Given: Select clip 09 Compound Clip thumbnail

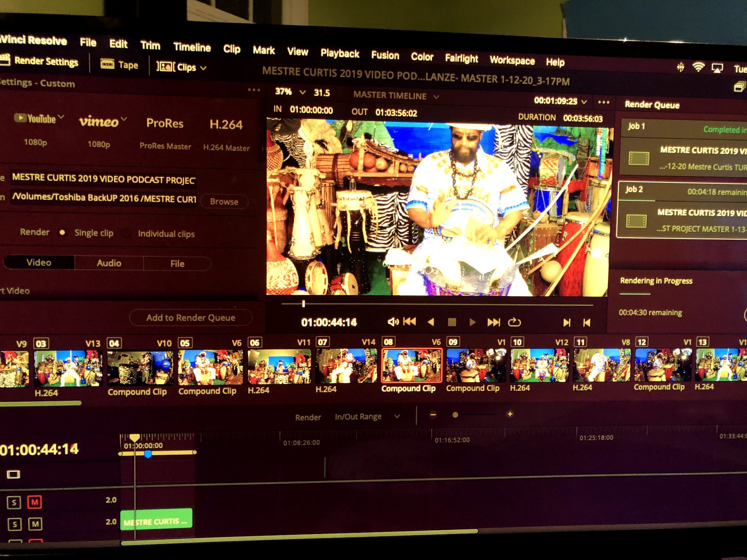Looking at the screenshot, I should (x=476, y=365).
